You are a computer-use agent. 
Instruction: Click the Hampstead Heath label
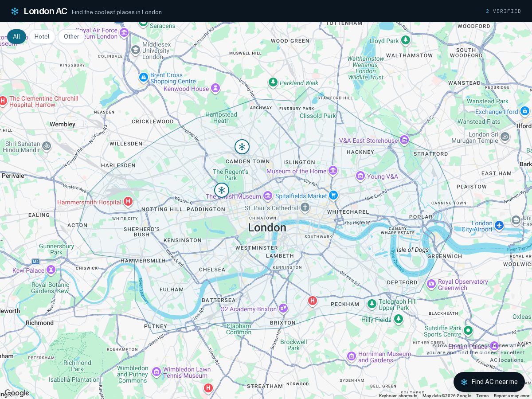(x=221, y=117)
